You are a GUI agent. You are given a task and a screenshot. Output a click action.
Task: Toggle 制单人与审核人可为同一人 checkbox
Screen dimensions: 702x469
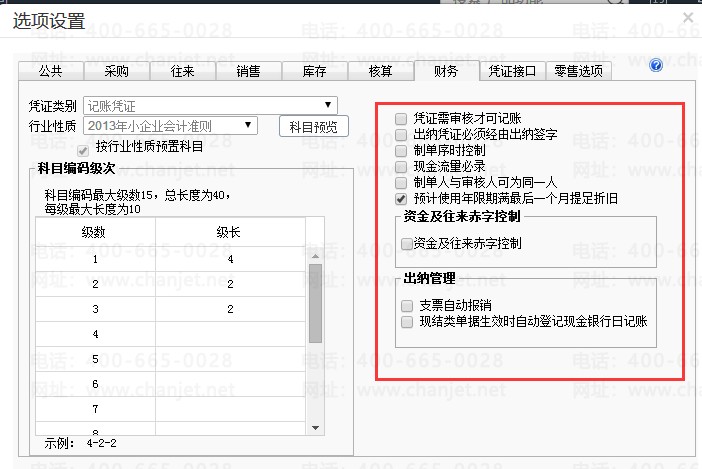(x=401, y=183)
